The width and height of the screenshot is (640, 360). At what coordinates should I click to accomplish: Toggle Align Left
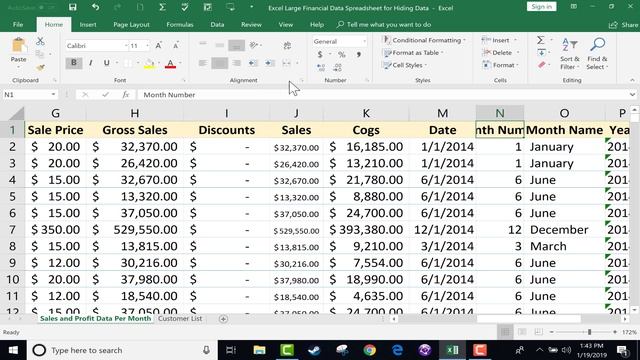coord(202,63)
